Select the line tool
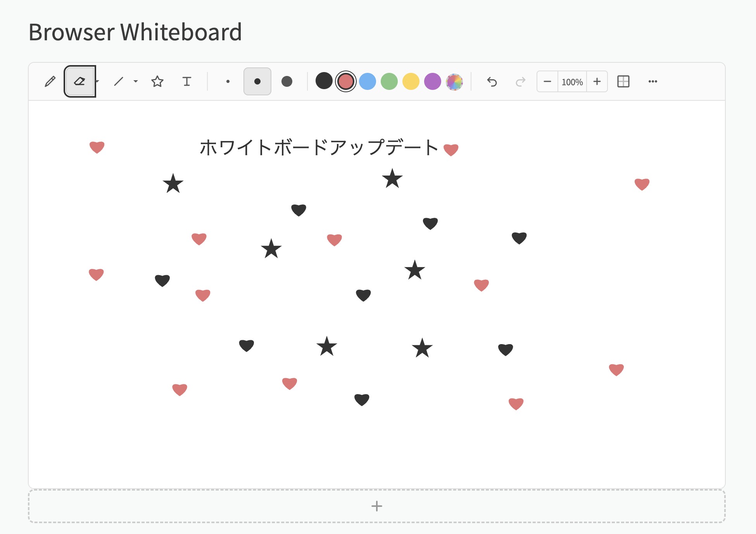The width and height of the screenshot is (756, 534). point(119,81)
